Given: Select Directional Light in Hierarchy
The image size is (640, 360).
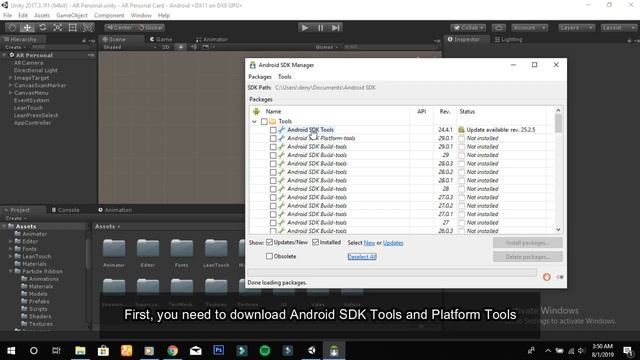Looking at the screenshot, I should [36, 70].
